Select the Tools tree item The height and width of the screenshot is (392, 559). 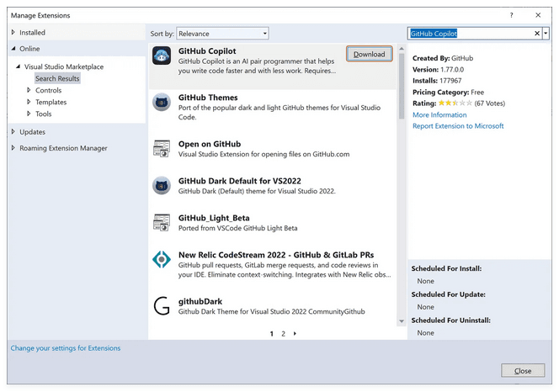(44, 114)
